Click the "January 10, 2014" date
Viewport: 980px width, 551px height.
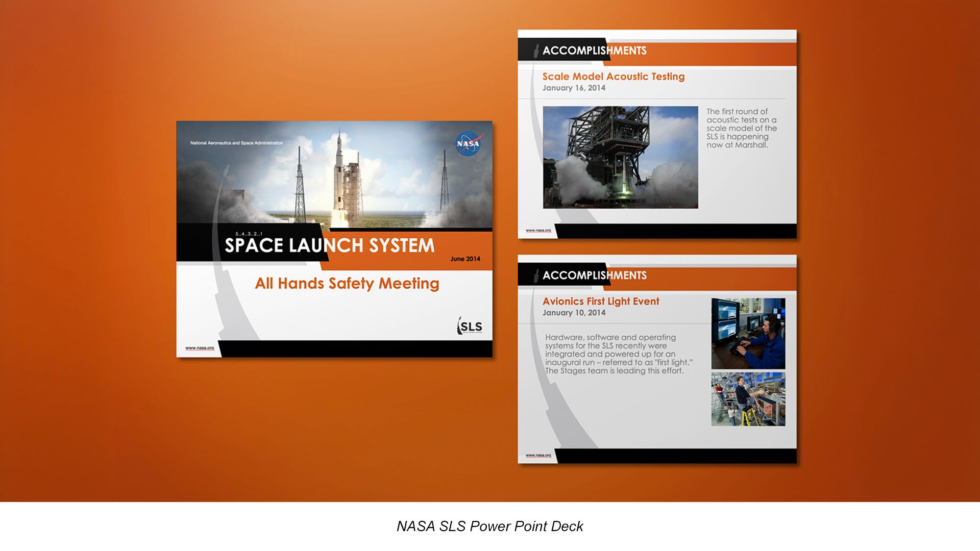574,313
